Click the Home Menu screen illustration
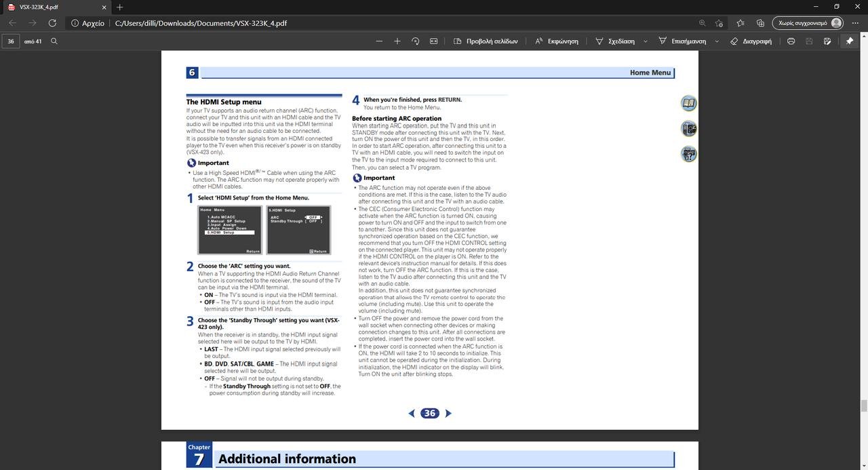Image resolution: width=868 pixels, height=470 pixels. click(x=229, y=230)
